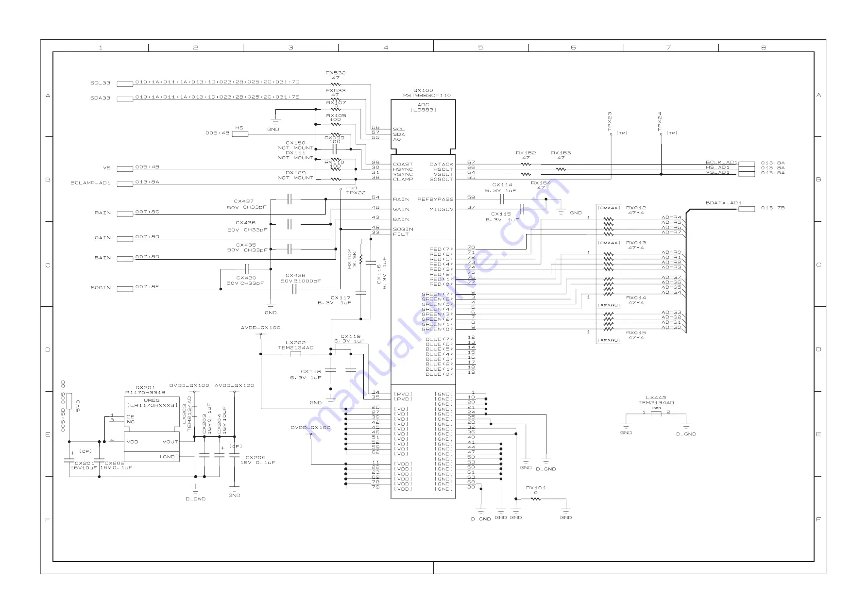Select capacitor designator CX438
This screenshot has width=868, height=613.
[x=295, y=275]
